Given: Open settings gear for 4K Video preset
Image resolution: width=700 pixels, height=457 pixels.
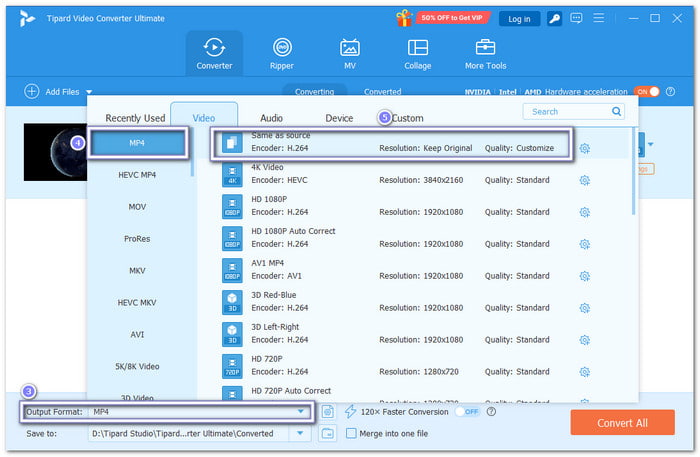Looking at the screenshot, I should [584, 180].
